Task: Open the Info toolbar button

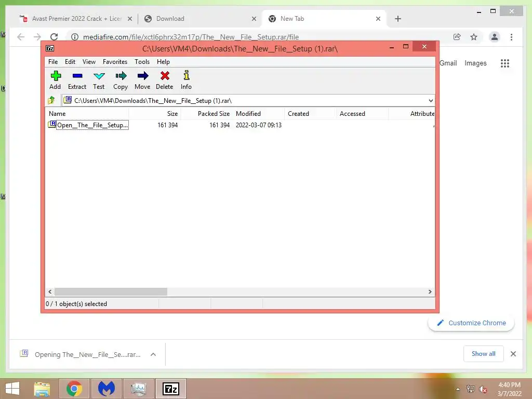Action: point(186,81)
